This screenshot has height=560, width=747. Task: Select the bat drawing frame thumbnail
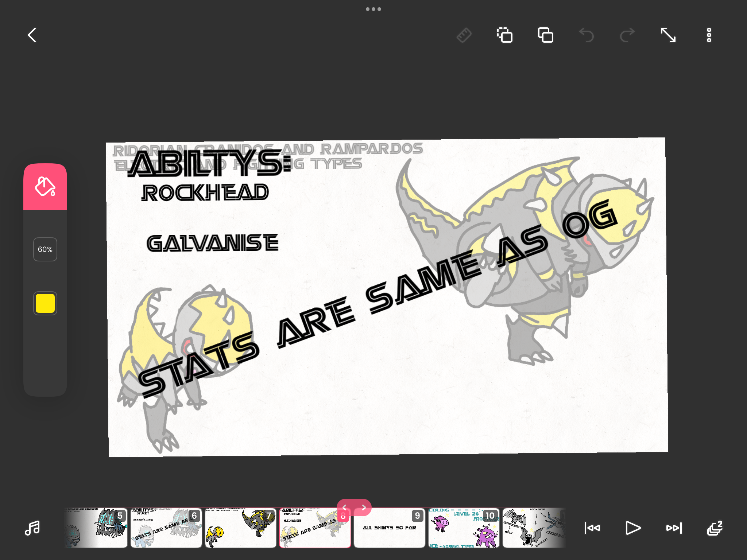click(534, 528)
